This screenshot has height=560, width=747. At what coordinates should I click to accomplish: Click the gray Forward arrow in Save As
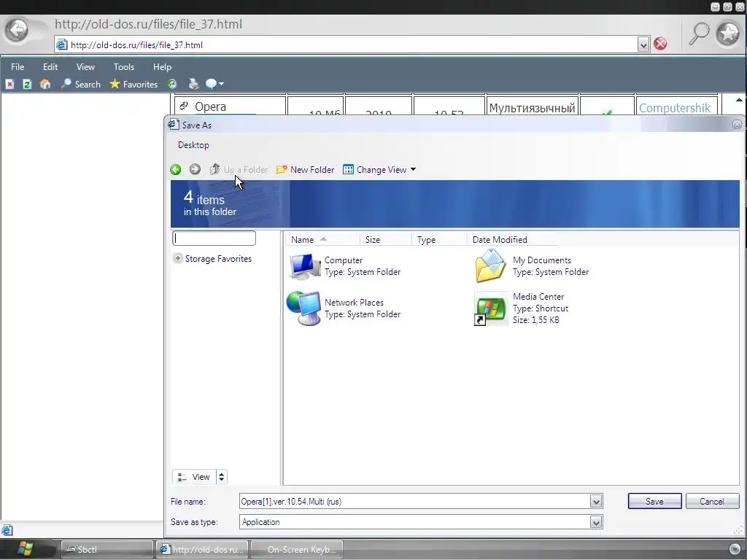pyautogui.click(x=195, y=169)
